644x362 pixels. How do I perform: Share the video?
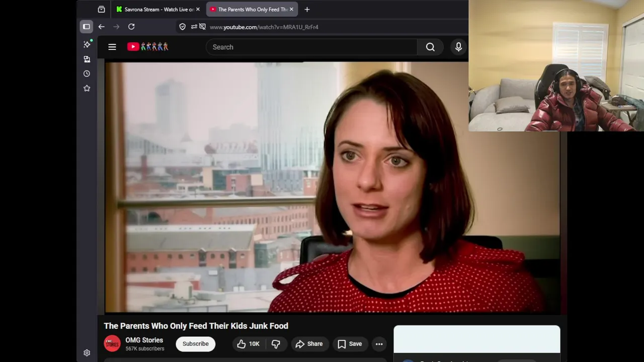coord(309,344)
